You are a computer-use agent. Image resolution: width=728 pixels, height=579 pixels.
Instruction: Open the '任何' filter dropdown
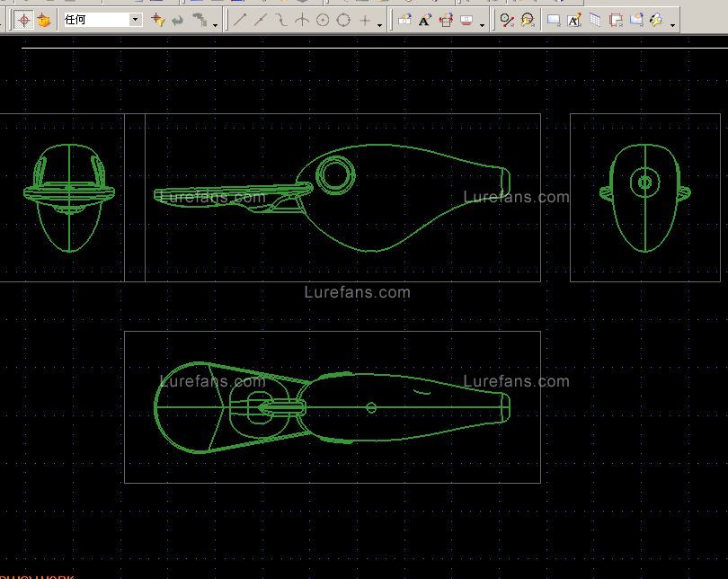(x=136, y=20)
